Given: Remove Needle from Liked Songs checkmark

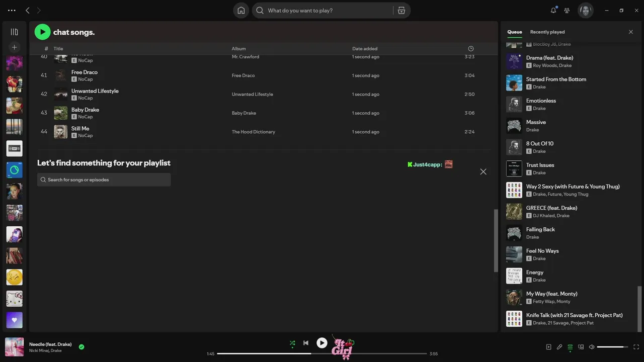Looking at the screenshot, I should click(x=82, y=347).
